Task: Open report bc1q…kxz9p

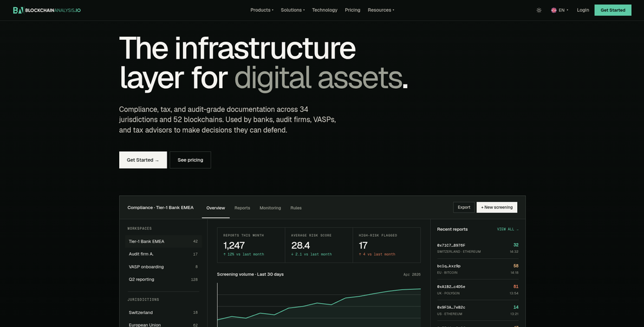Action: 478,269
